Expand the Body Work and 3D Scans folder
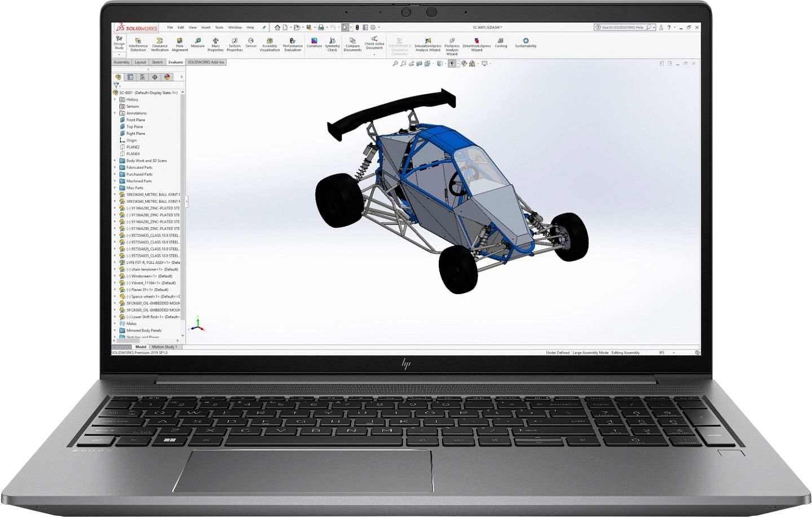The height and width of the screenshot is (517, 812). [115, 161]
